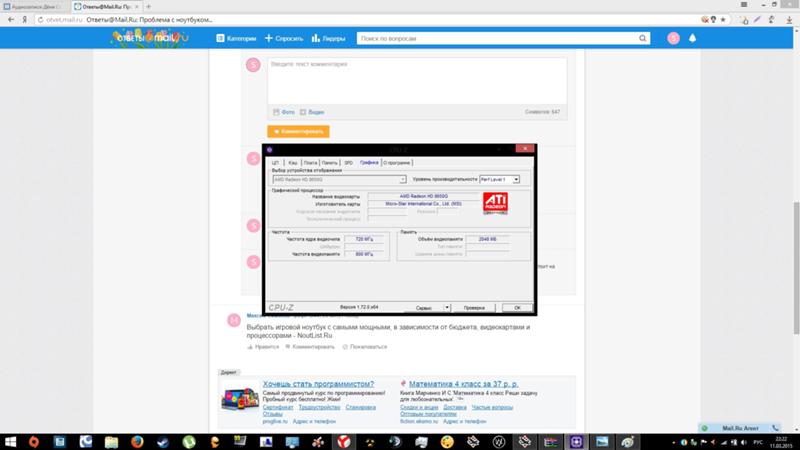Click the Yandex Я button in address bar
The width and height of the screenshot is (800, 450).
click(x=24, y=20)
